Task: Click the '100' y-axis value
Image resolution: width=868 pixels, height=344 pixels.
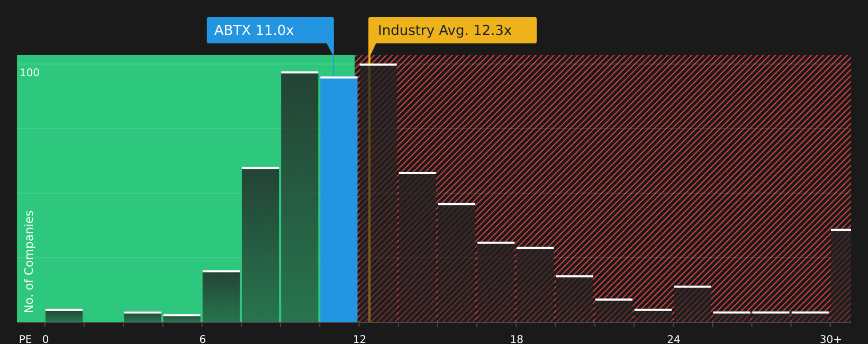Action: point(30,73)
